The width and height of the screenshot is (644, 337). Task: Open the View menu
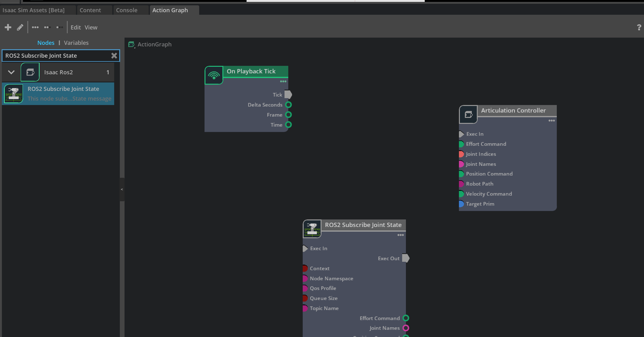point(91,27)
